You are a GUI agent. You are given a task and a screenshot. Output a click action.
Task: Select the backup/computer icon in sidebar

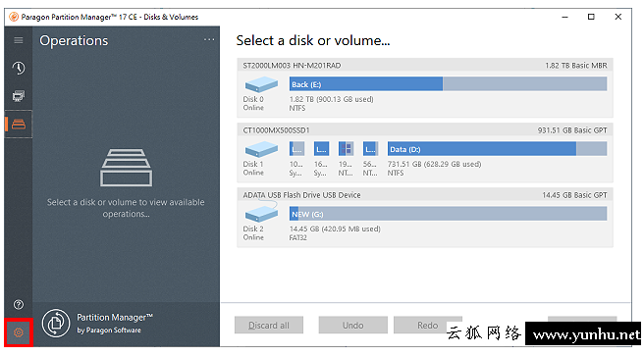18,96
